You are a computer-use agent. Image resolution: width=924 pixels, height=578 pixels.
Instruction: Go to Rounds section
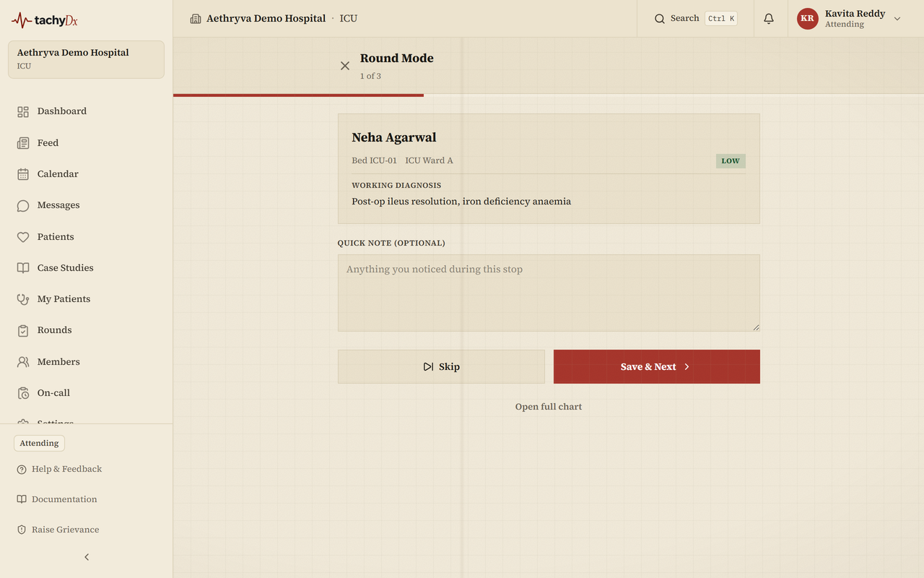click(x=86, y=330)
